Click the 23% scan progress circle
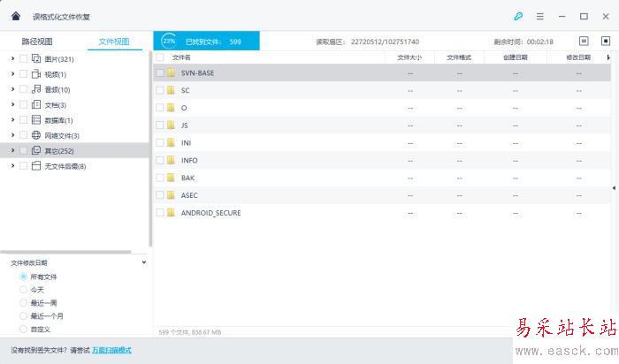The height and width of the screenshot is (364, 619). 169,41
